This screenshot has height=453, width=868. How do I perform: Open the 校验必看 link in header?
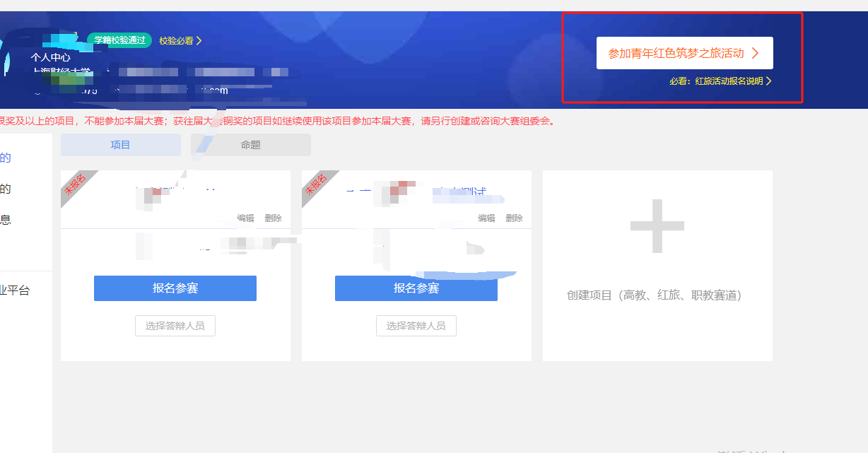pyautogui.click(x=180, y=41)
